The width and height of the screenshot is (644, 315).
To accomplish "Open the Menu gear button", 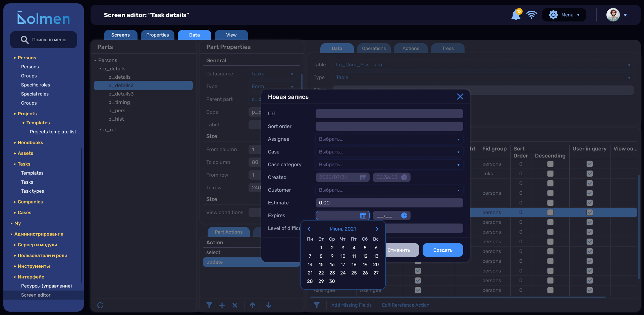I will pos(564,15).
